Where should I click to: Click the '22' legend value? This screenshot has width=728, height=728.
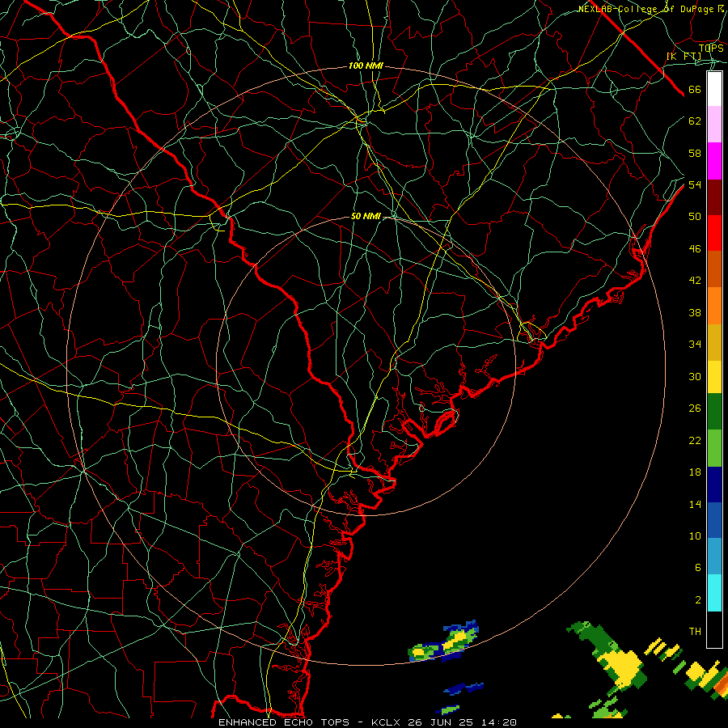[x=695, y=440]
